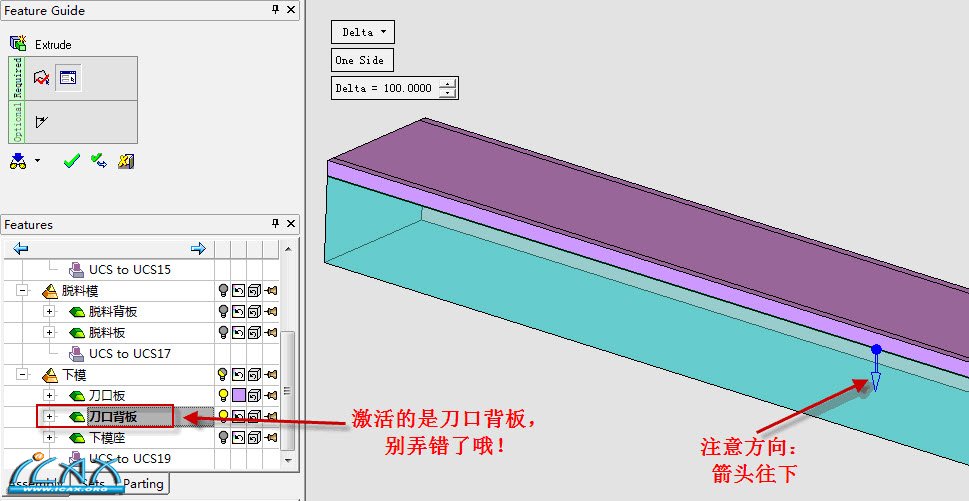Screen dimensions: 969x501
Task: Select UCS to UCS17 in tree
Action: click(130, 353)
